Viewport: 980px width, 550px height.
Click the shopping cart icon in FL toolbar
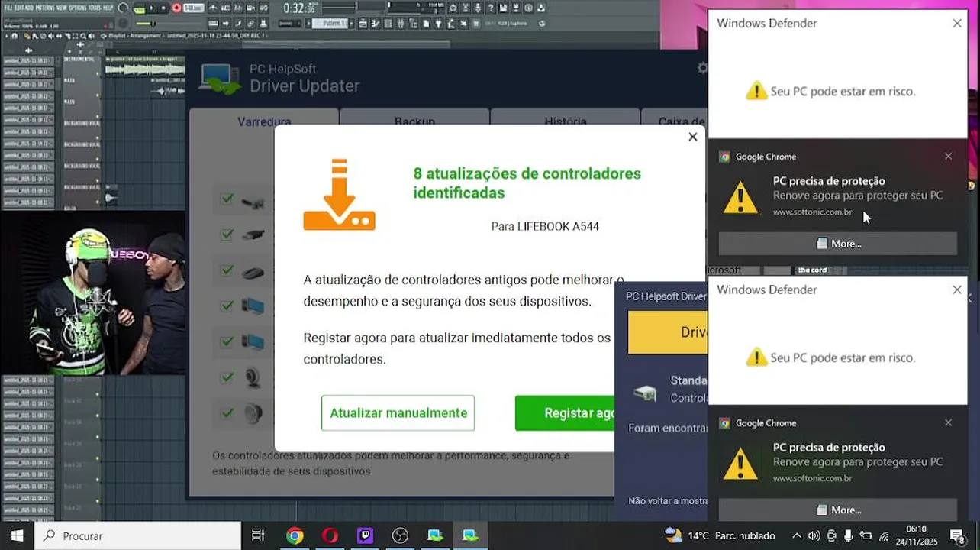[475, 24]
